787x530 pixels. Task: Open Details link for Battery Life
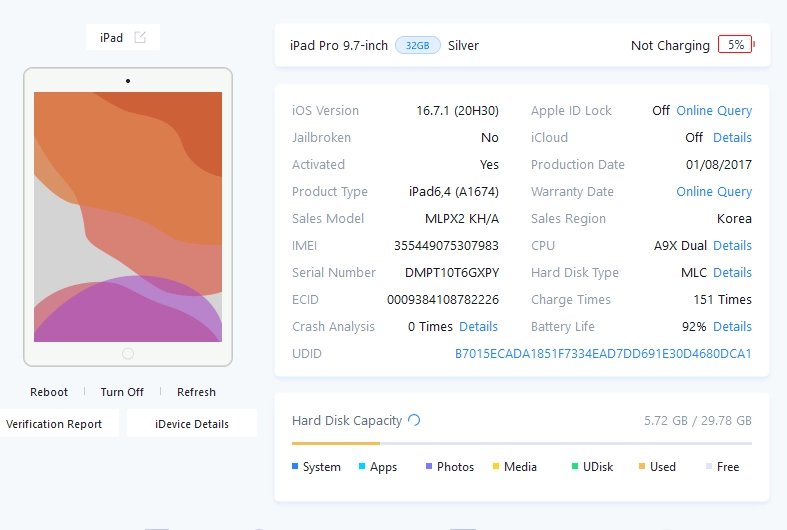click(732, 327)
